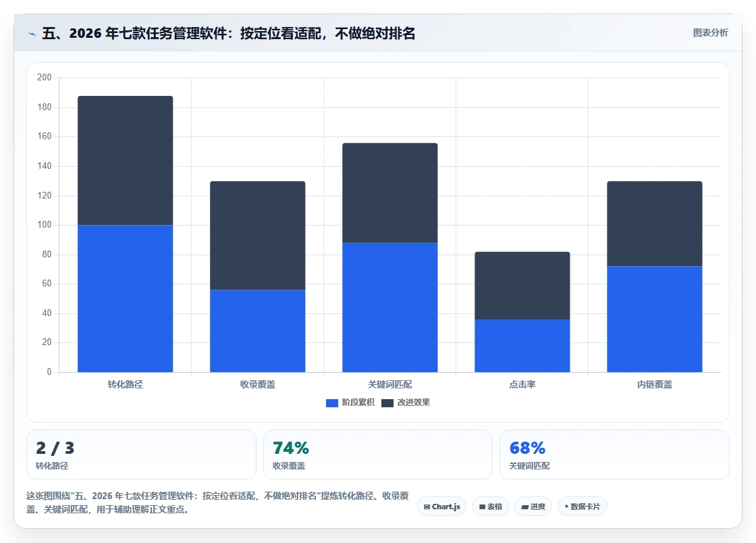Click the description paragraph starting 这张图围绕

[217, 502]
